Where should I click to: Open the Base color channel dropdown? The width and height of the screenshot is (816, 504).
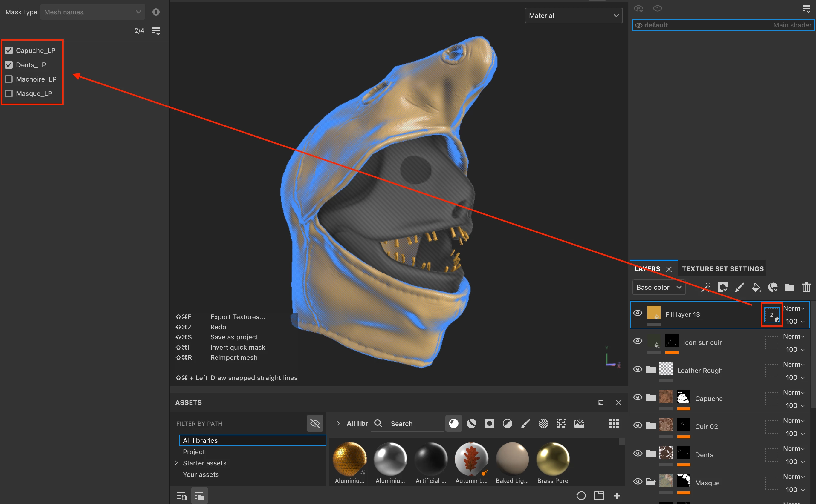point(658,287)
